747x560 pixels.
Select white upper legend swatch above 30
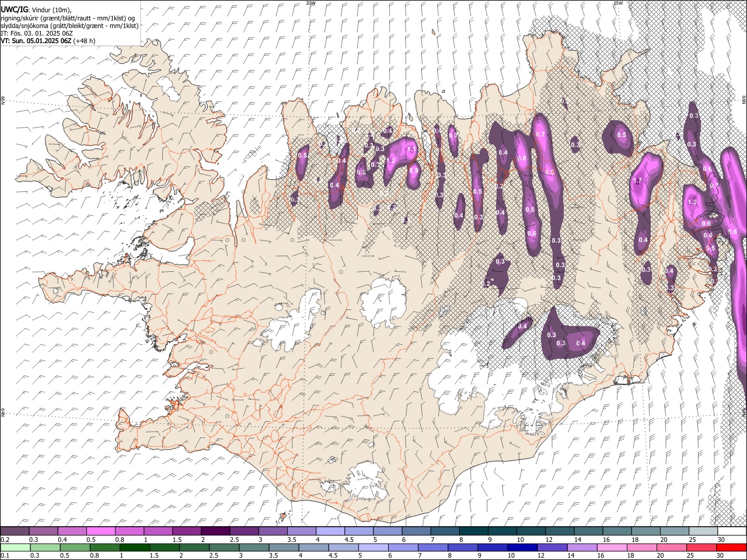[731, 531]
